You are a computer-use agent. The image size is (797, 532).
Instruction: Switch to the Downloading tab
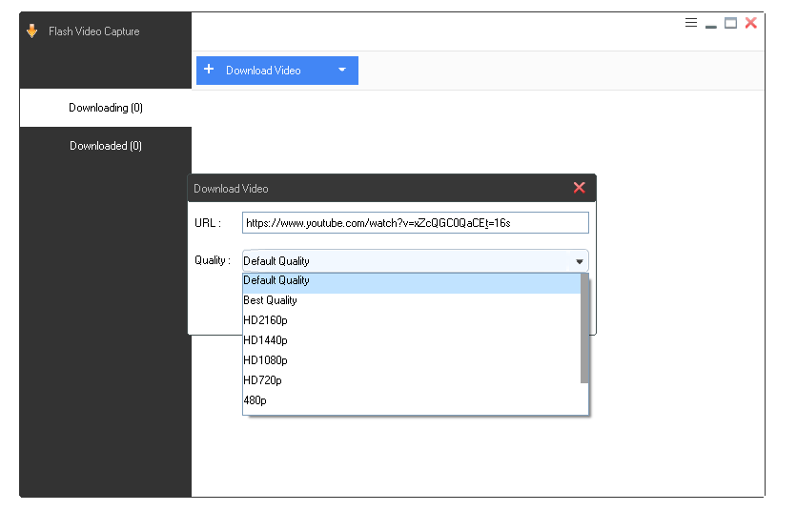105,108
